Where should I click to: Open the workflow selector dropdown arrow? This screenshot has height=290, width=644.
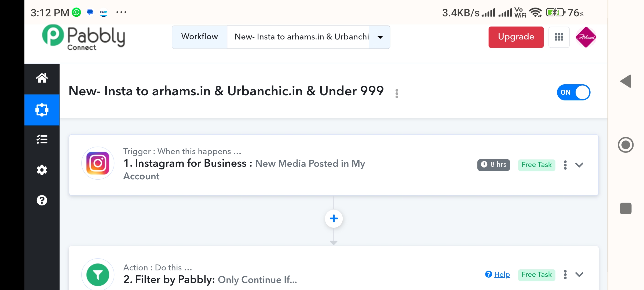pyautogui.click(x=380, y=37)
